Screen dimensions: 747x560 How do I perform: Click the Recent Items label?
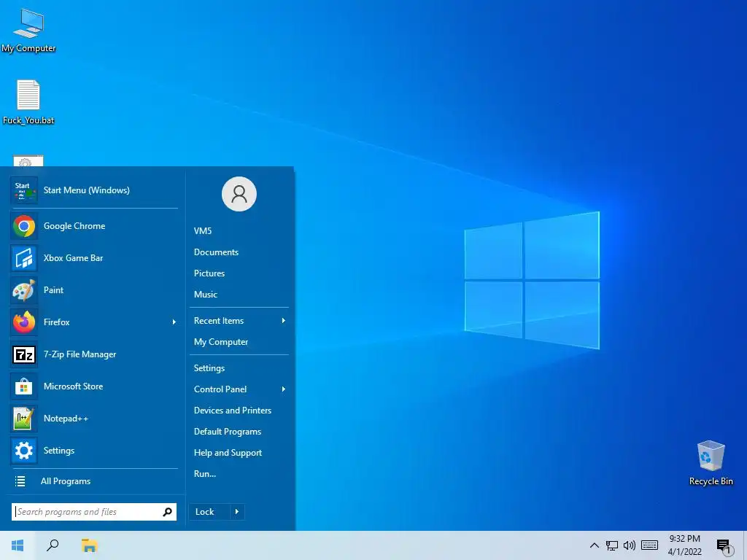coord(219,321)
